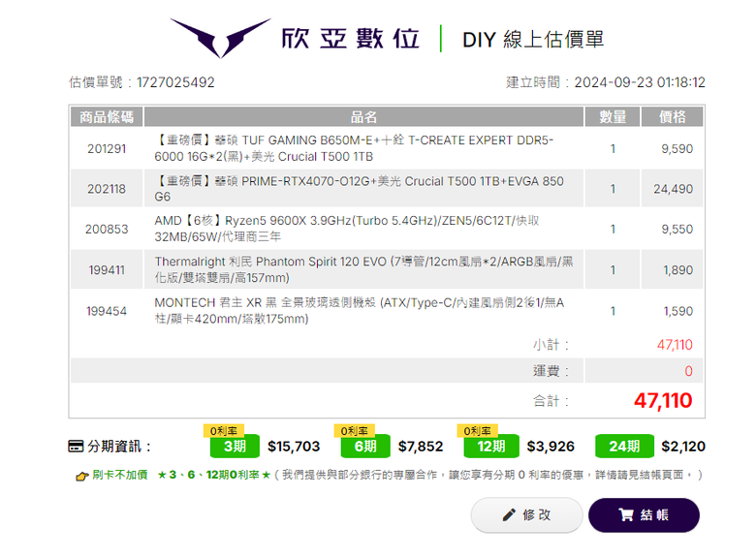Click the MONTECH 君主 XR case name
756x558 pixels.
click(x=360, y=310)
